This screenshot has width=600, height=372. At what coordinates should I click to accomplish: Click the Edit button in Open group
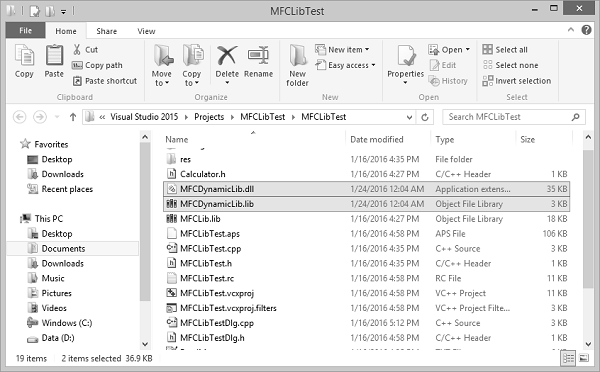443,65
